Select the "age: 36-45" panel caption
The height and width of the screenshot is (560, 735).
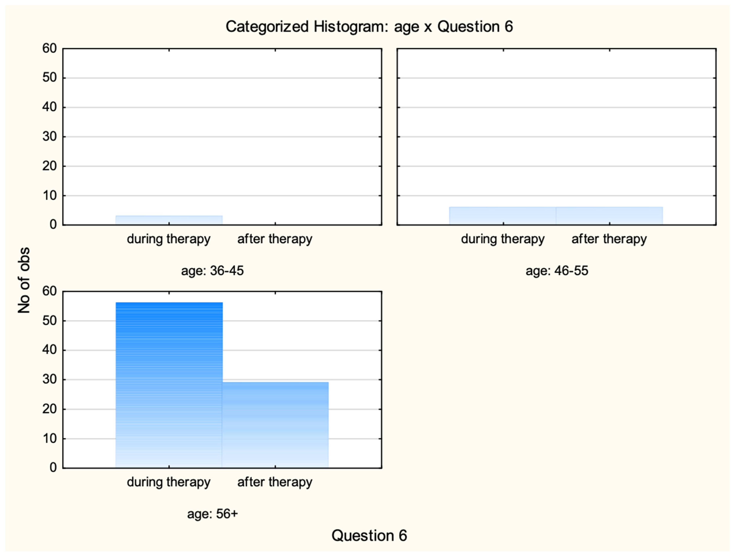point(212,271)
